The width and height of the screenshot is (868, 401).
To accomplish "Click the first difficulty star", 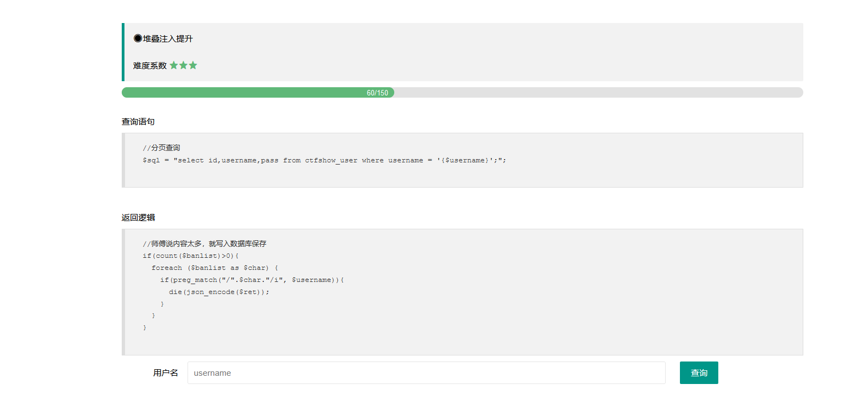I will pos(174,65).
